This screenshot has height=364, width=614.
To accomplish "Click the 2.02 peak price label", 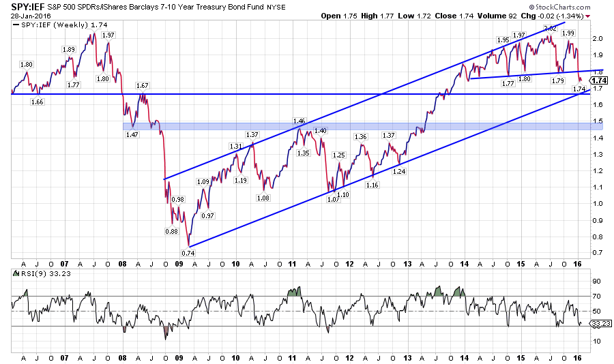I will (x=550, y=29).
